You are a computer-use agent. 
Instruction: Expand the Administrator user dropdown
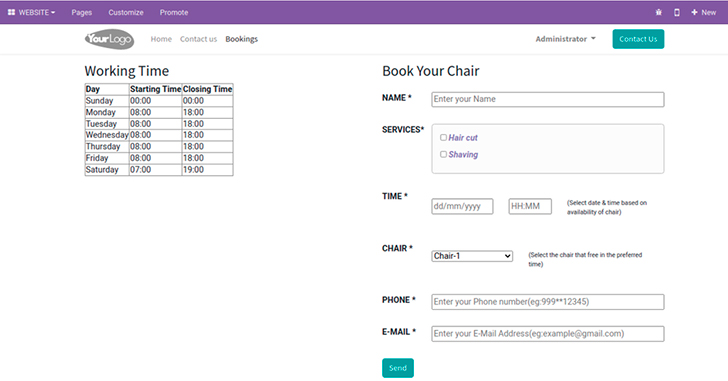[x=566, y=39]
